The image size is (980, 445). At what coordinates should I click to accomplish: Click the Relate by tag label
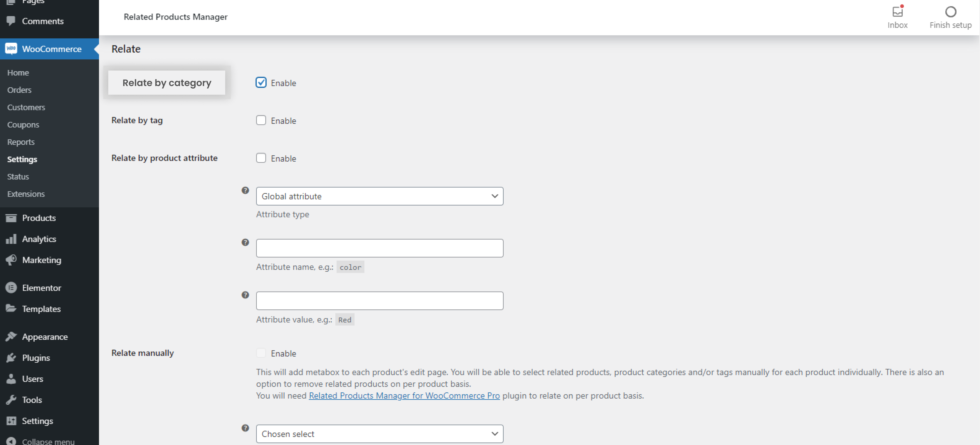click(137, 120)
